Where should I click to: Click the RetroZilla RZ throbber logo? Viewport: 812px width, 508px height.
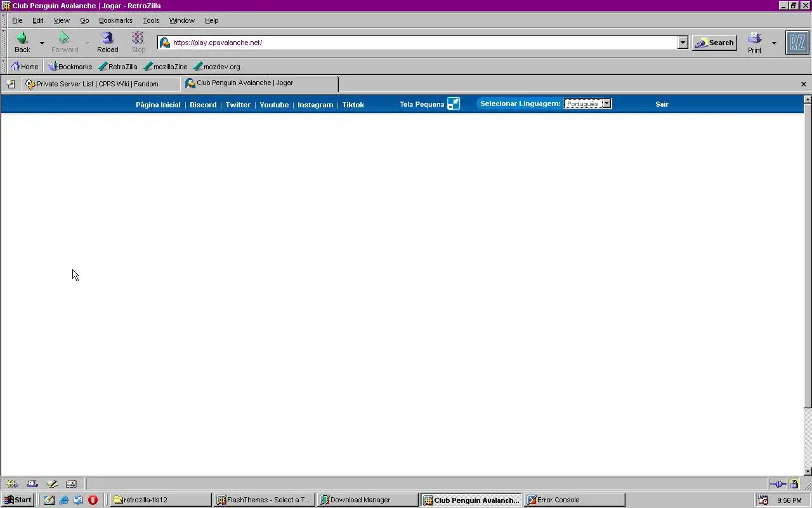click(x=797, y=43)
